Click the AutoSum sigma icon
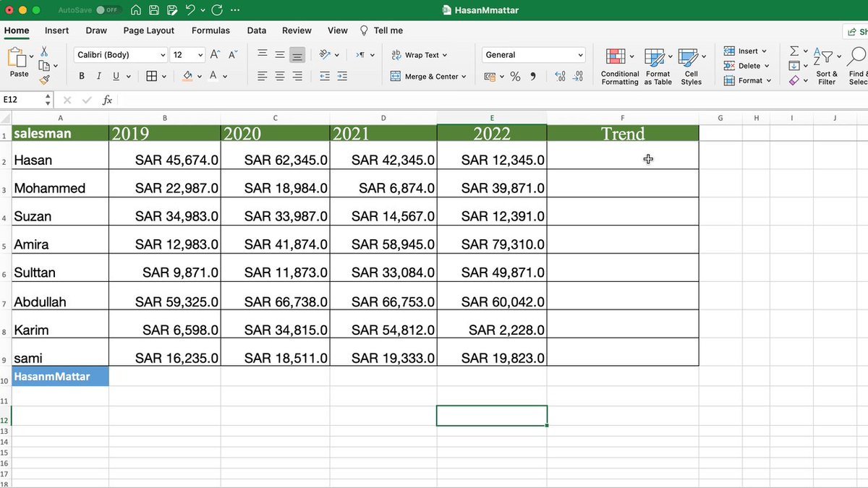 (x=794, y=51)
